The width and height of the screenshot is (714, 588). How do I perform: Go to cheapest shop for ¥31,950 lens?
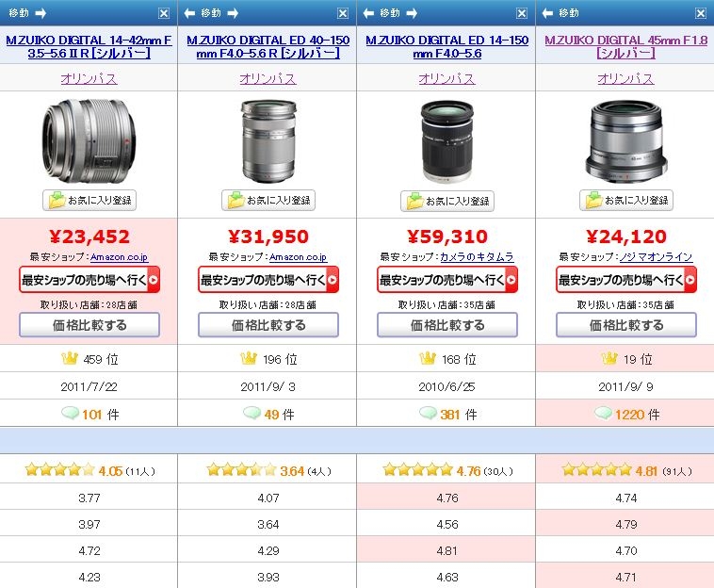tap(268, 280)
